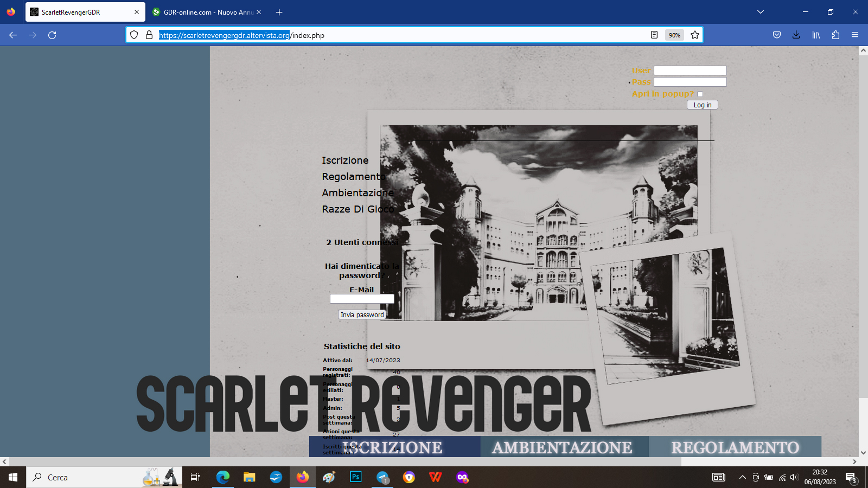Click the Log in button
Image resolution: width=868 pixels, height=488 pixels.
tap(703, 105)
